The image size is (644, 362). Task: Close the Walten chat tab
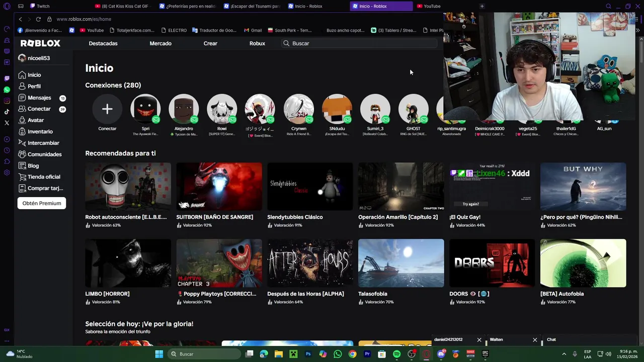pyautogui.click(x=535, y=340)
